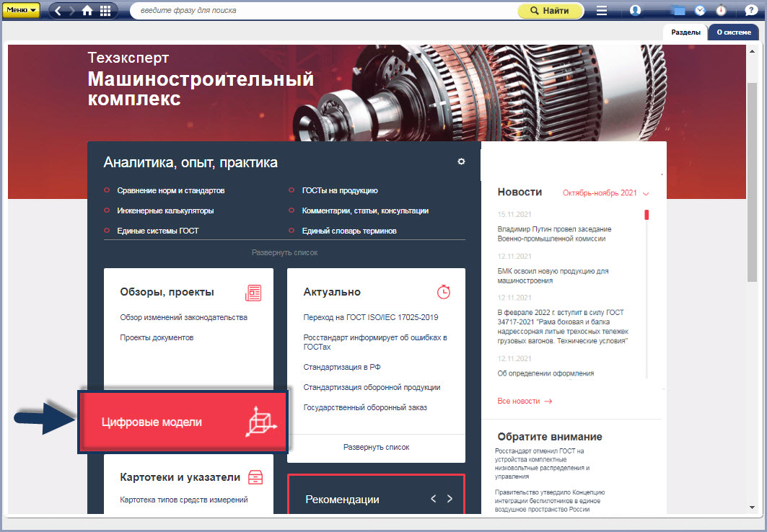This screenshot has height=532, width=767.
Task: Open Сравнение норм и стандартов link
Action: (x=171, y=190)
